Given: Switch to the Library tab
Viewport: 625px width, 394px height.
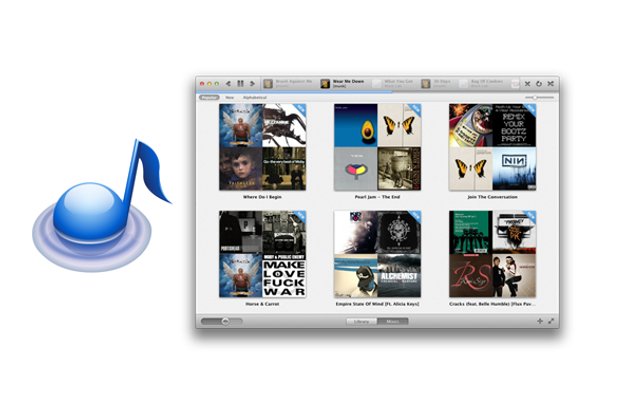Looking at the screenshot, I should (361, 321).
